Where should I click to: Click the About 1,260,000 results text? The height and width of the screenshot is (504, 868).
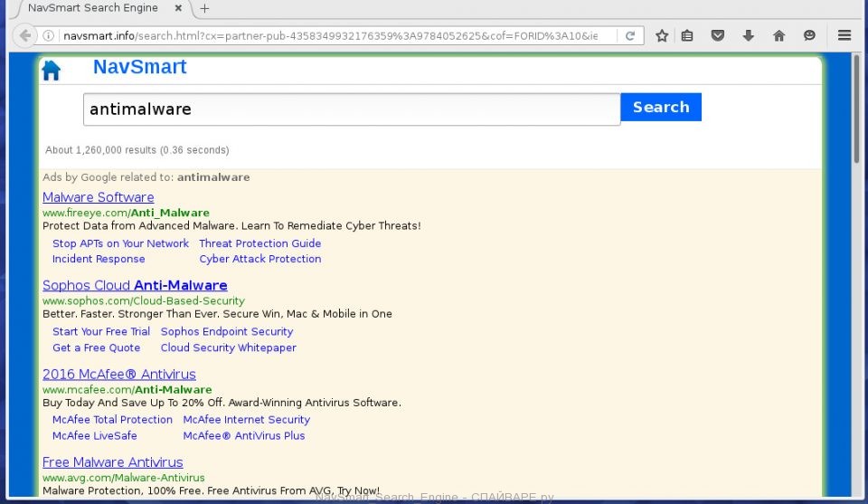137,150
